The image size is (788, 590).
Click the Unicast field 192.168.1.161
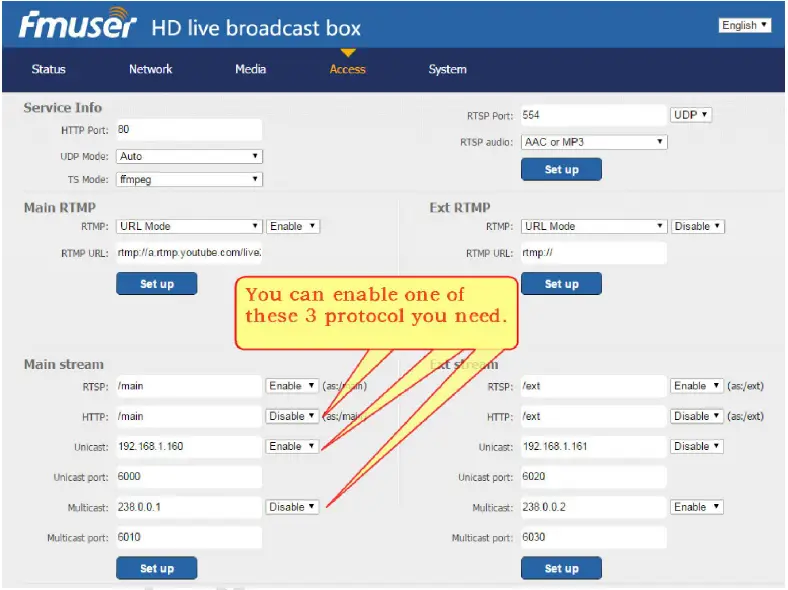pyautogui.click(x=594, y=446)
